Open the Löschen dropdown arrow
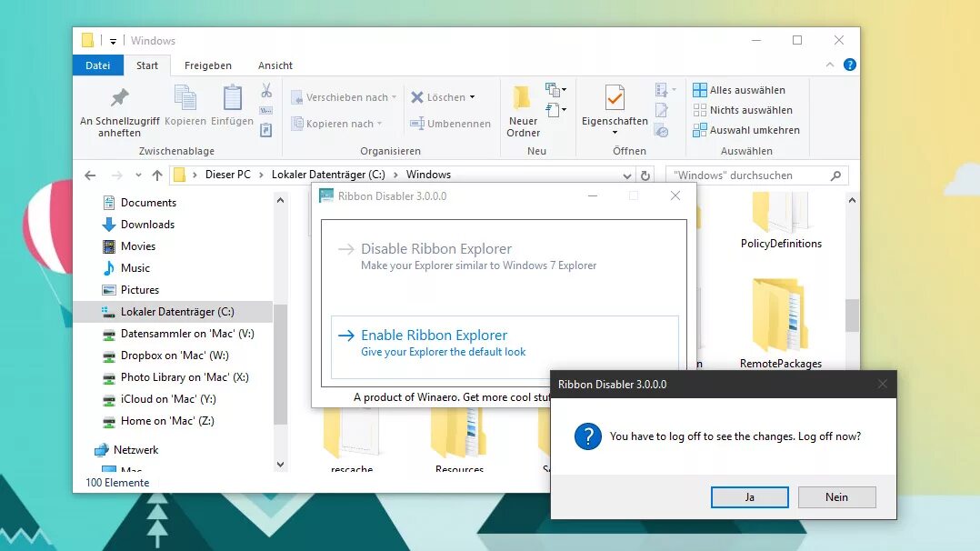The height and width of the screenshot is (551, 980). [473, 97]
